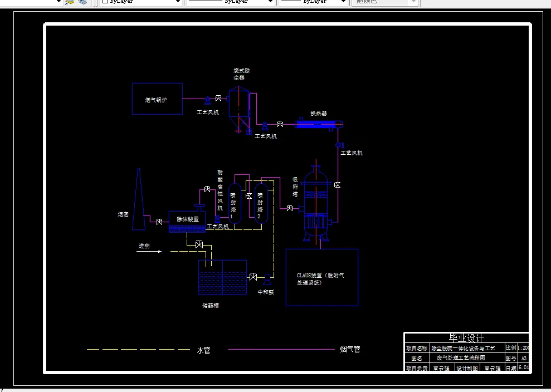Select the valve between the two spray towers
The width and height of the screenshot is (551, 392).
249,196
